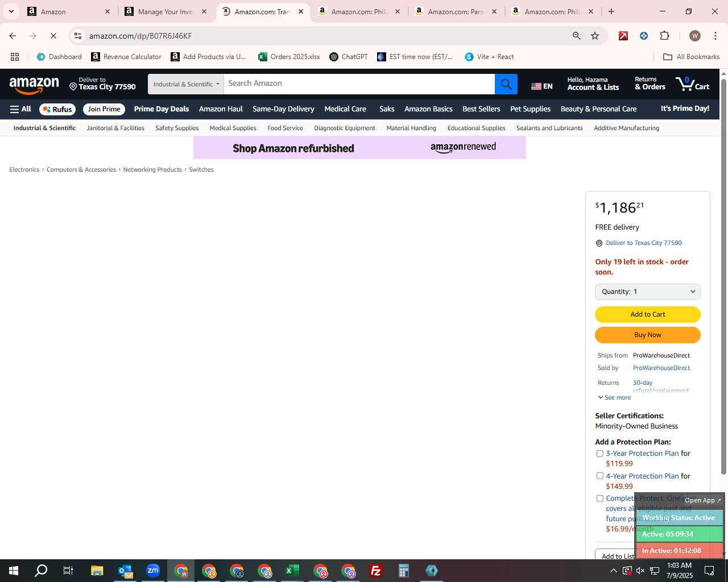The image size is (728, 582).
Task: Open the tab search chevron
Action: coord(11,11)
